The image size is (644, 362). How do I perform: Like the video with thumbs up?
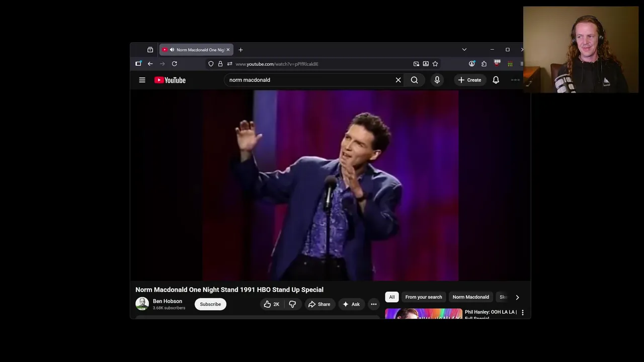272,304
